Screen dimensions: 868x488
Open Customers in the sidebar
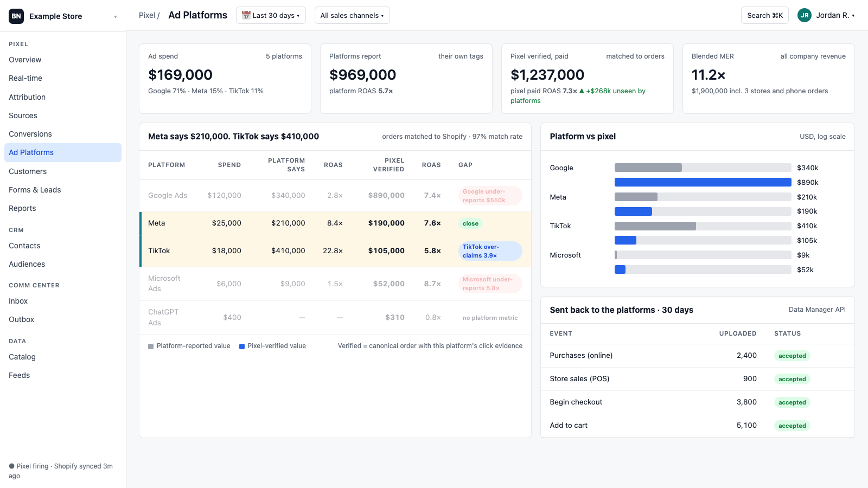pyautogui.click(x=63, y=171)
